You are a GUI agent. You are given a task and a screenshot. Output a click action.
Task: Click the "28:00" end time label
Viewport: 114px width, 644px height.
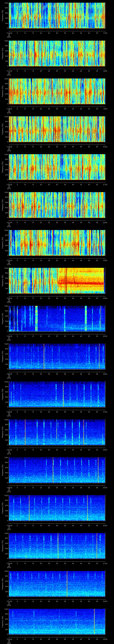coord(105,450)
